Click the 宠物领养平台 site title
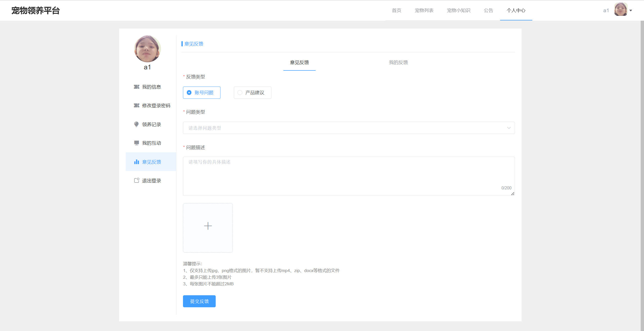 pyautogui.click(x=36, y=10)
